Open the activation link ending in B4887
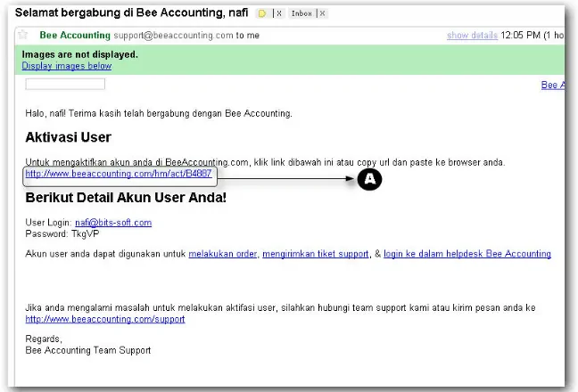The width and height of the screenshot is (578, 392). pos(119,174)
